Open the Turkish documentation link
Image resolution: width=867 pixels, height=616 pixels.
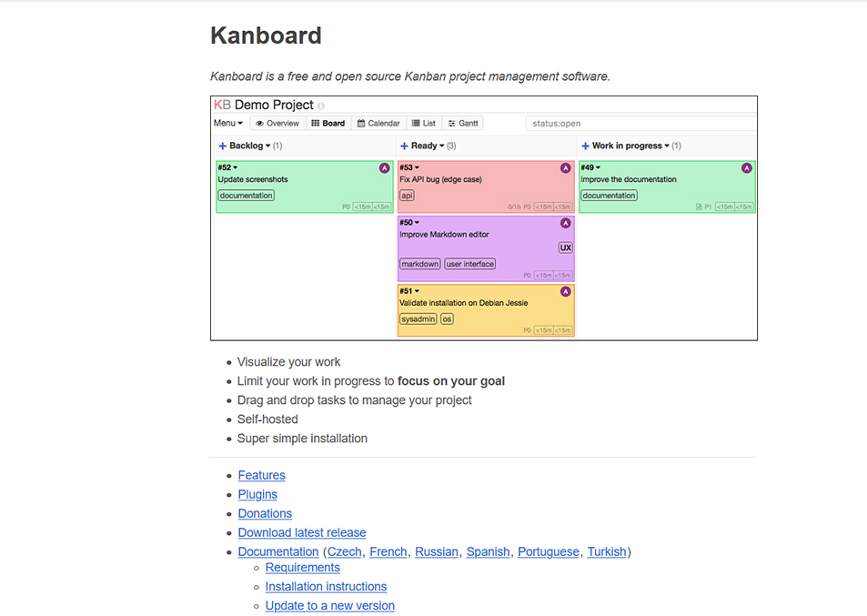607,552
